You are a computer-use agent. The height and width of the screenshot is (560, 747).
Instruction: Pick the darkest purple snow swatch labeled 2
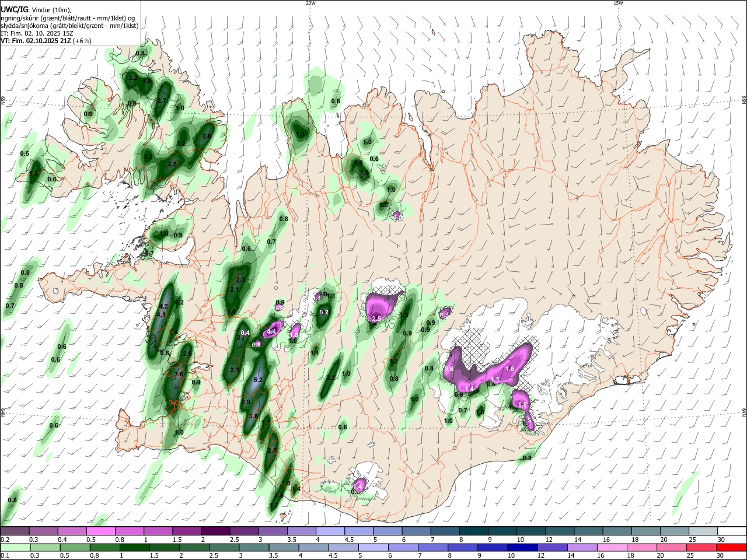(x=215, y=531)
